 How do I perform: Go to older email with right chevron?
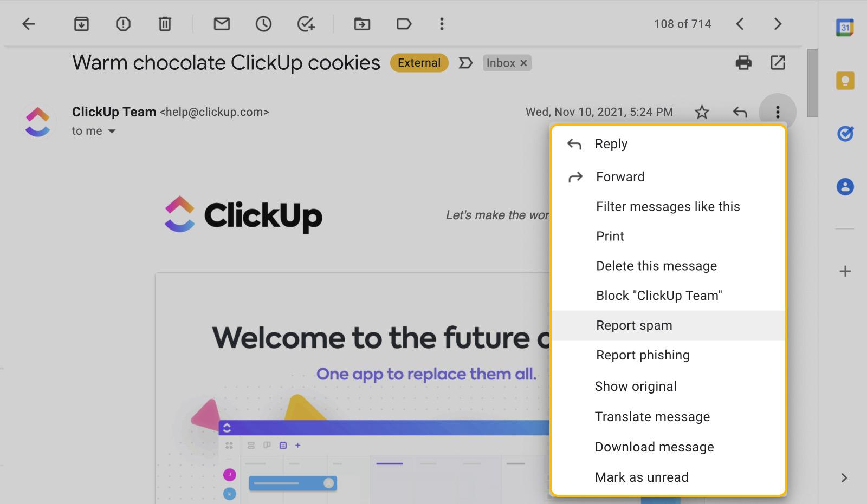point(778,24)
